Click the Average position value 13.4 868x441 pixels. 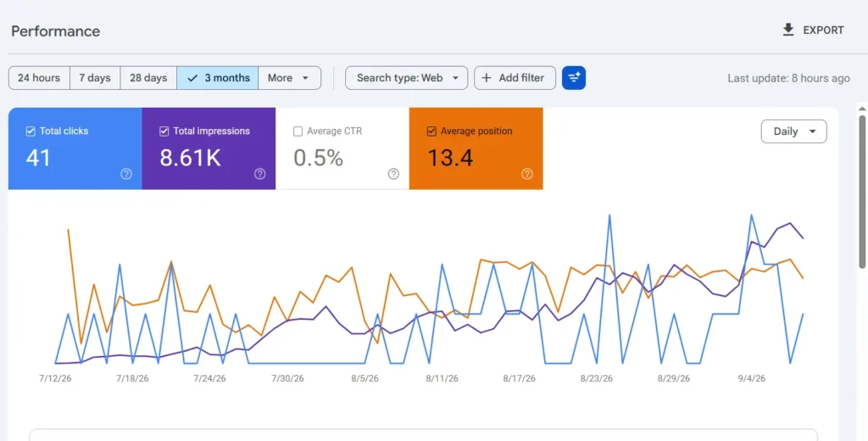coord(450,158)
